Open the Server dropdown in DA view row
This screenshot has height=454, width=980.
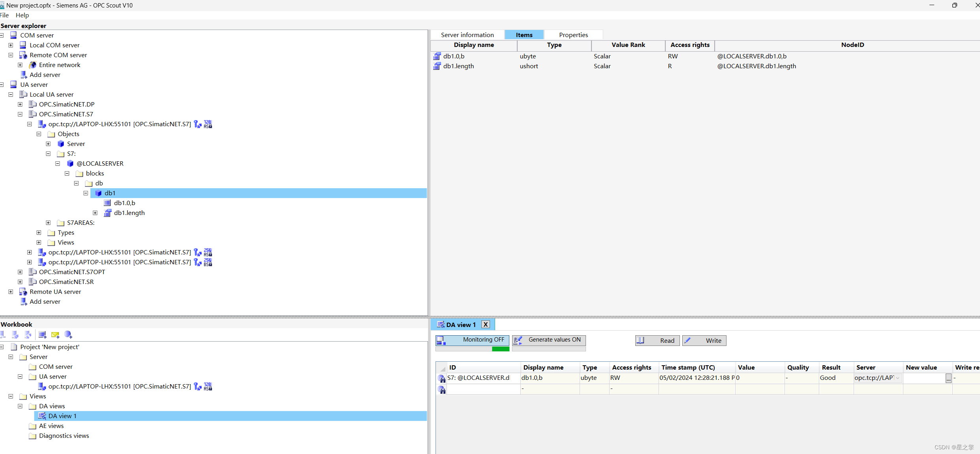[x=898, y=378]
